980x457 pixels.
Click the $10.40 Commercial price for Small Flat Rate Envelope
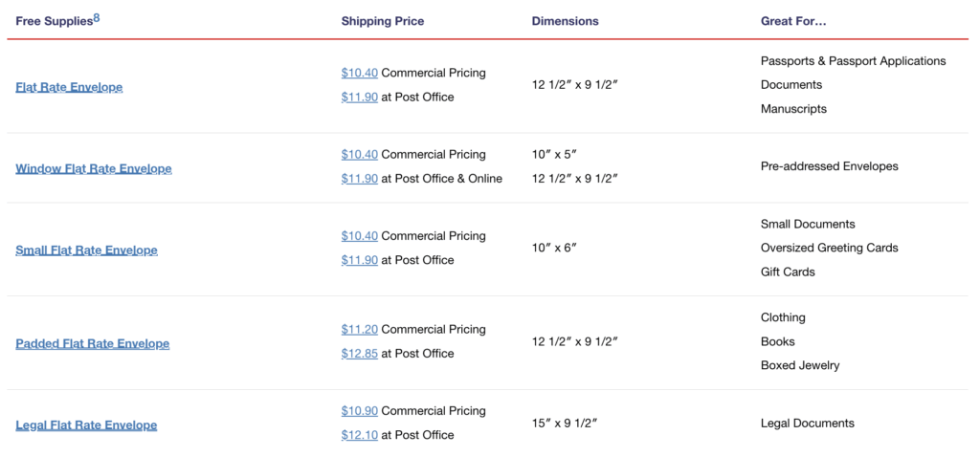(x=359, y=235)
